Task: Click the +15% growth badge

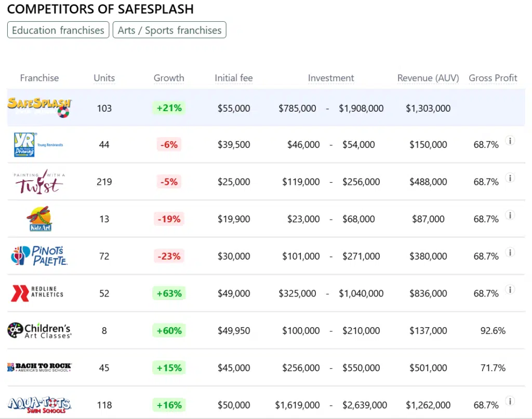Action: tap(169, 368)
